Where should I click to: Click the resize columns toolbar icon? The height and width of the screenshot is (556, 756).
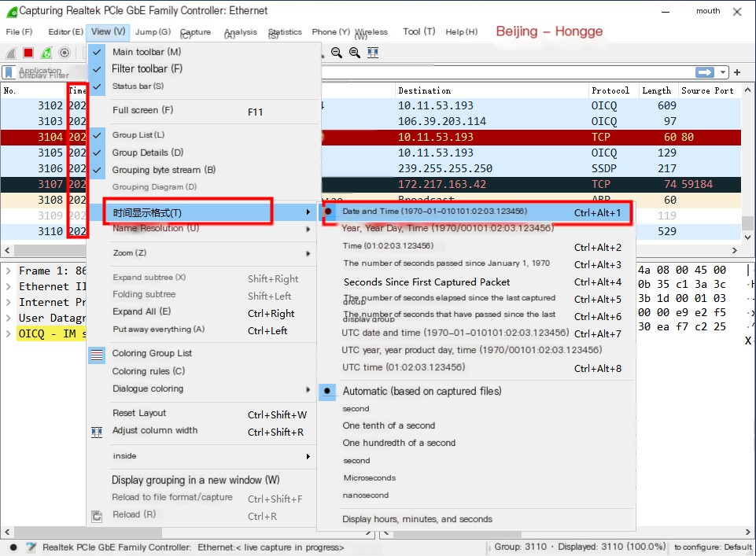373,53
